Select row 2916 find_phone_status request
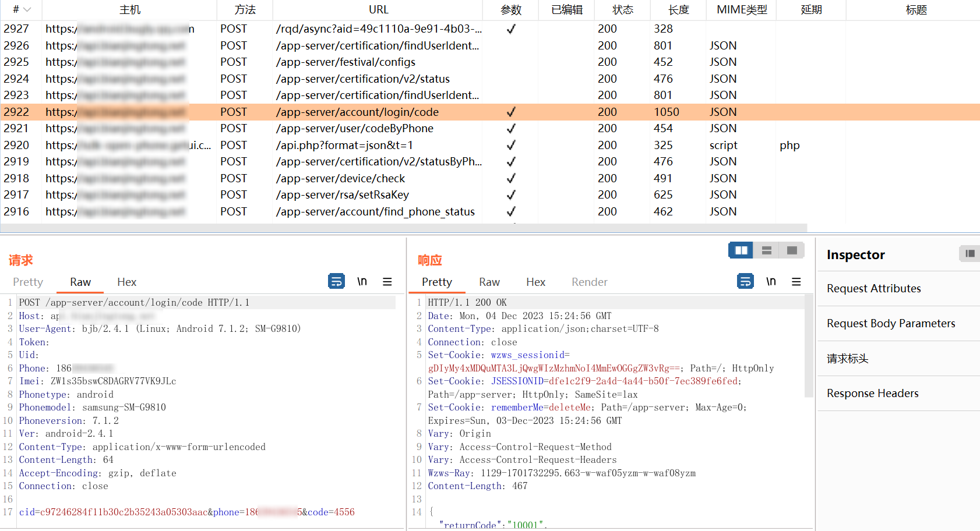Viewport: 980px width, 531px height. [490, 211]
